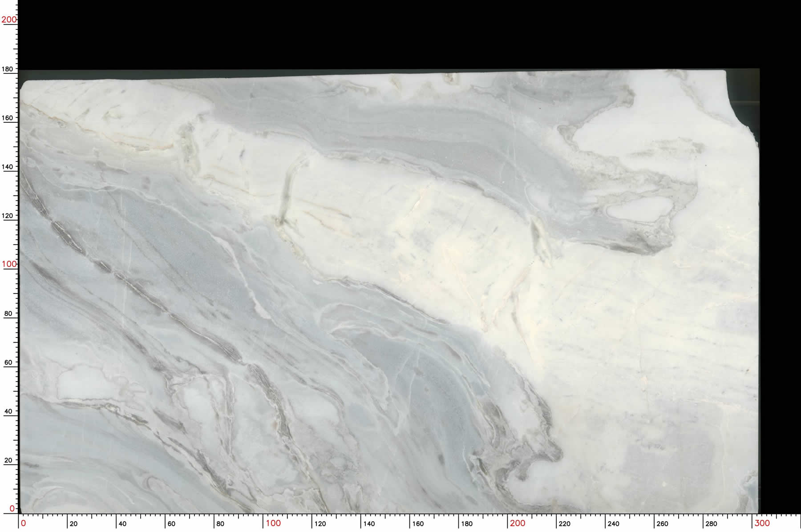Screen dimensions: 801x532
Task: Click the red 200 on the horizontal ruler
Action: pos(518,523)
